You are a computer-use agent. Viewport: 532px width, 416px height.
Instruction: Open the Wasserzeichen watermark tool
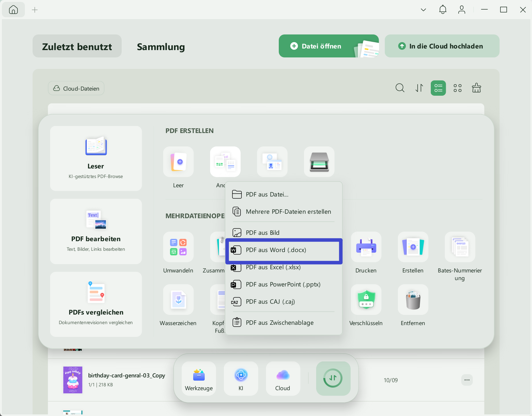pos(178,300)
